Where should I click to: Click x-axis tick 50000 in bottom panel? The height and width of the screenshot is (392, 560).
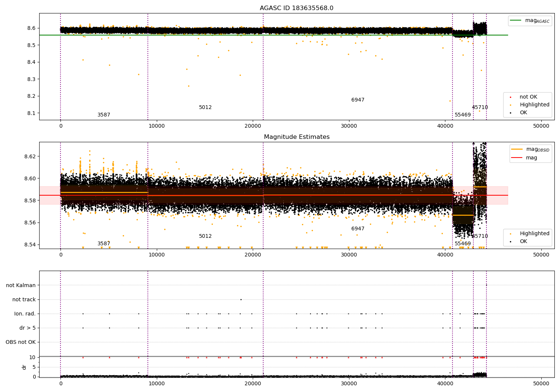(541, 384)
